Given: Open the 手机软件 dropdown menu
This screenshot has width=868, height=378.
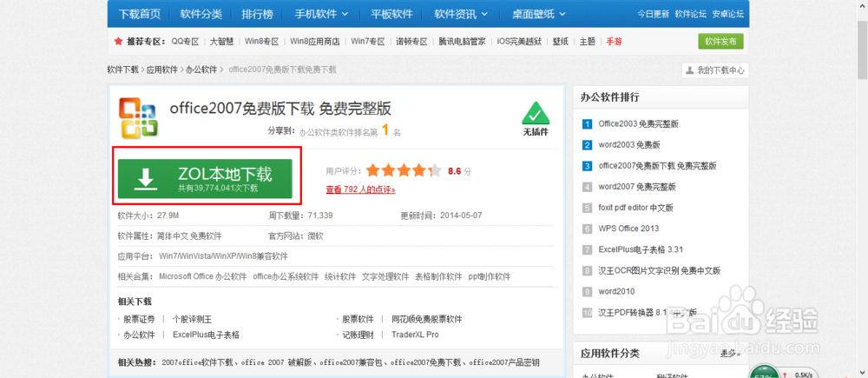Looking at the screenshot, I should [321, 14].
